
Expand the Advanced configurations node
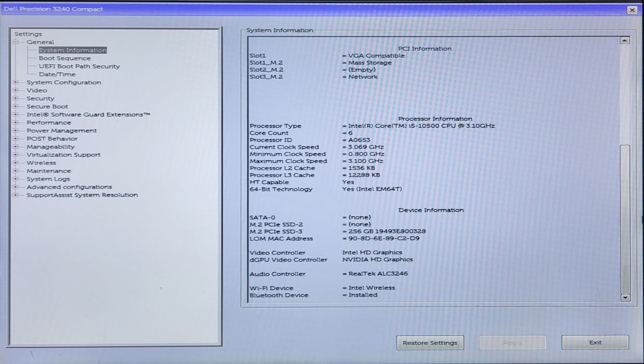pyautogui.click(x=16, y=187)
